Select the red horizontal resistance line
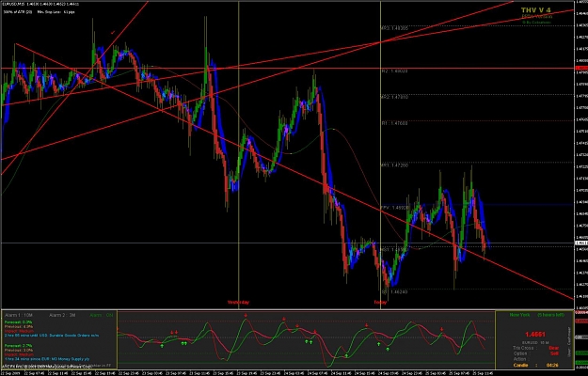 coord(287,69)
